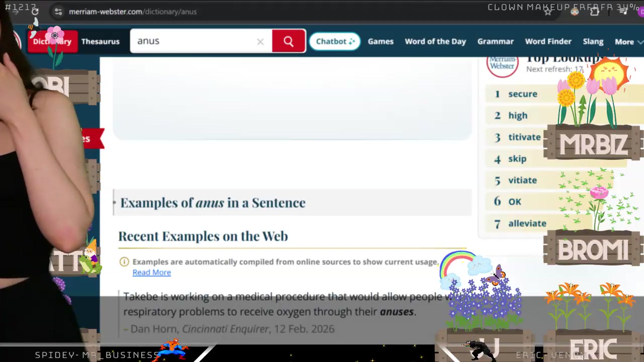Open the Games menu item
The image size is (644, 362).
click(x=381, y=42)
